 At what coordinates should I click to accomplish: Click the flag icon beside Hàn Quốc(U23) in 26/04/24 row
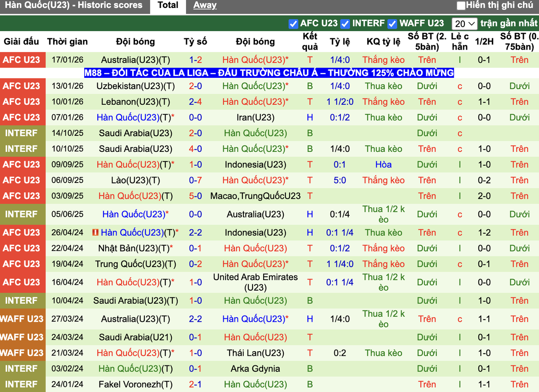click(93, 232)
